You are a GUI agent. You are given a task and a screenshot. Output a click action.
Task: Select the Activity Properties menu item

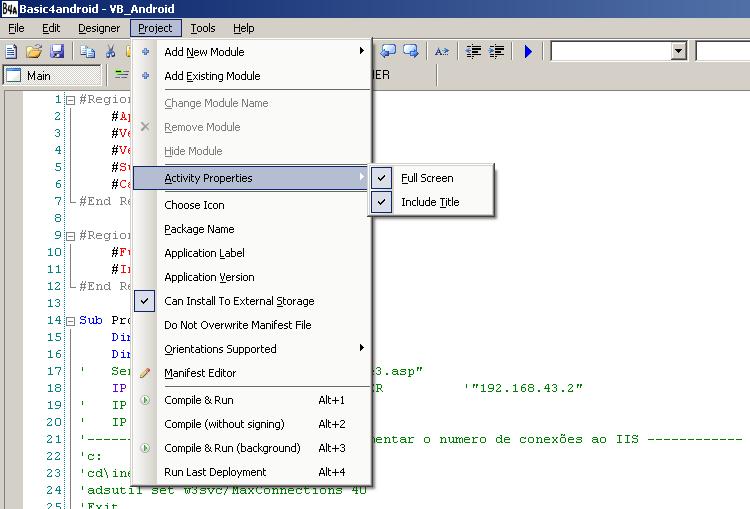tap(251, 178)
